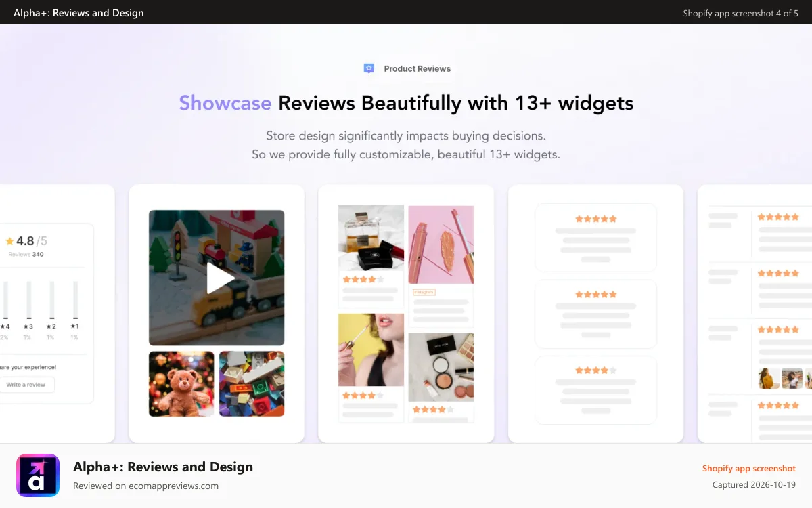This screenshot has width=812, height=508.
Task: Click the Shopify app screenshot 4 of 5 text
Action: (x=740, y=13)
